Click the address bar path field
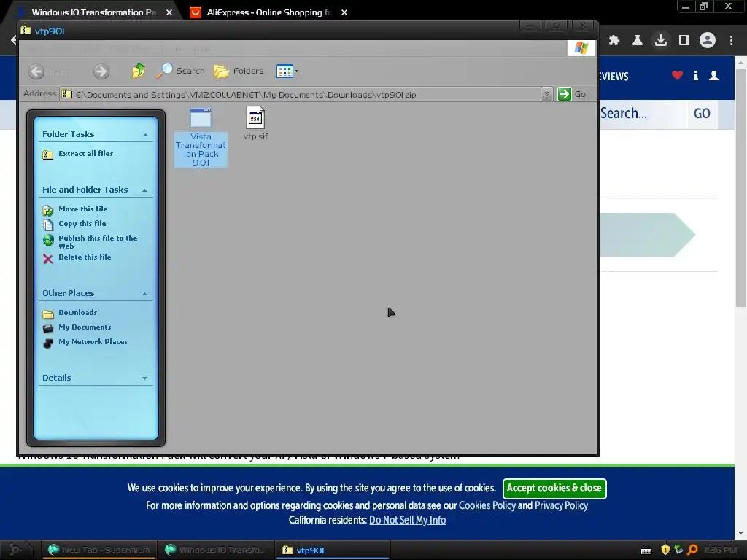This screenshot has height=560, width=747. pyautogui.click(x=301, y=94)
